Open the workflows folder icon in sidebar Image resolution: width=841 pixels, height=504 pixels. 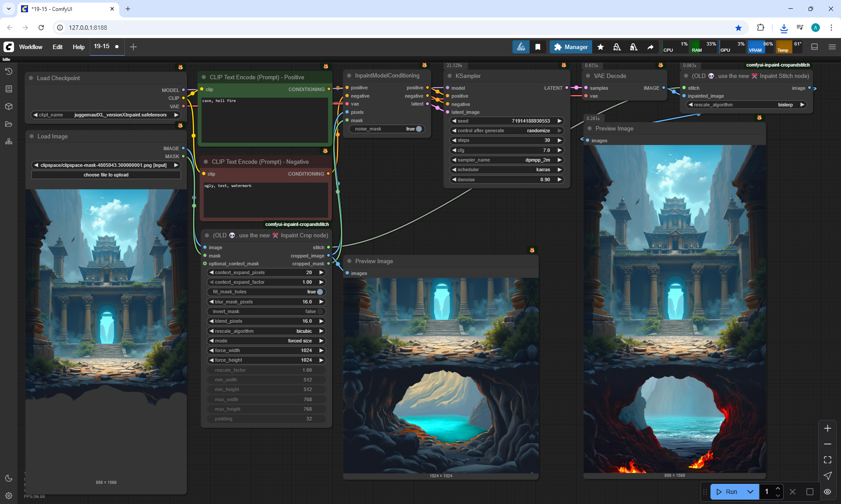coord(9,124)
